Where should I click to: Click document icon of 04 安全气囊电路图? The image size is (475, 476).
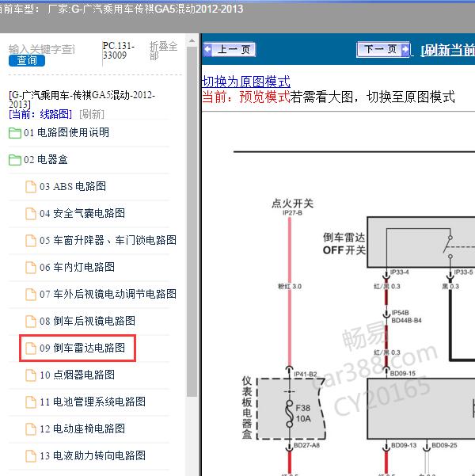[31, 214]
